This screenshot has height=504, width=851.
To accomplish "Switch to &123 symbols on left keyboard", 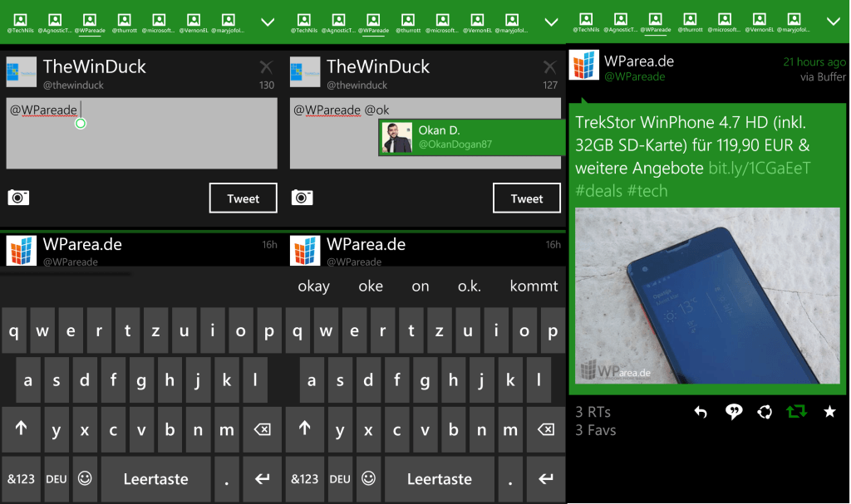I will coord(21,478).
